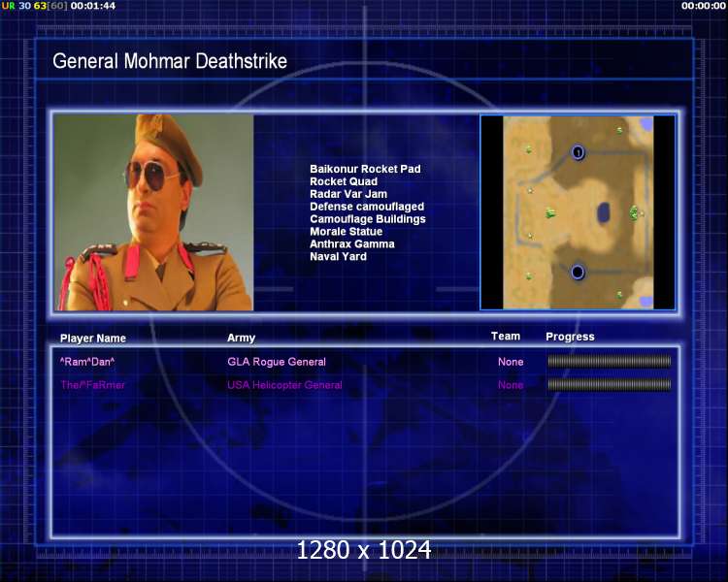Click the 'Army' column header
This screenshot has width=728, height=582.
coord(241,338)
